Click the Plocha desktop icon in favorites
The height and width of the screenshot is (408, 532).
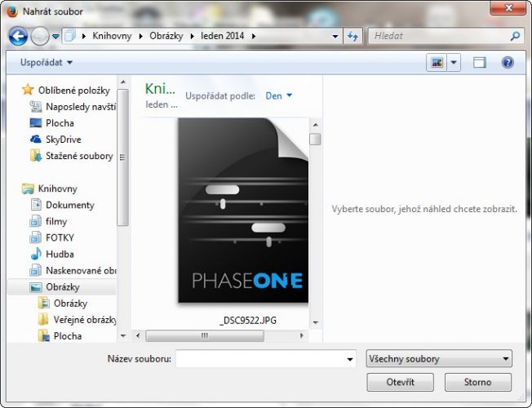point(36,123)
